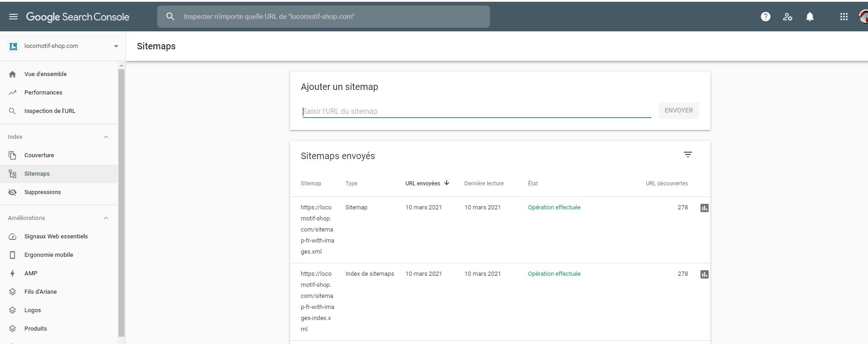Image resolution: width=868 pixels, height=344 pixels.
Task: Open the filter icon for Sitemaps envoyés
Action: pos(688,154)
